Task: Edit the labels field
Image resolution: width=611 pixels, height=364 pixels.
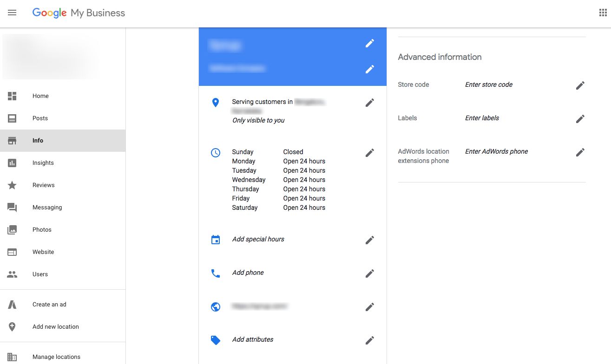Action: (x=580, y=118)
